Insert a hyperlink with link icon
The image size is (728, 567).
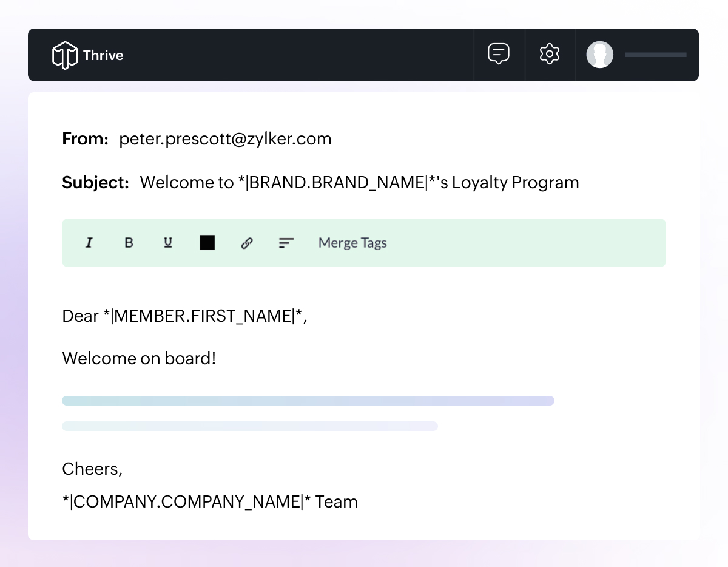247,243
